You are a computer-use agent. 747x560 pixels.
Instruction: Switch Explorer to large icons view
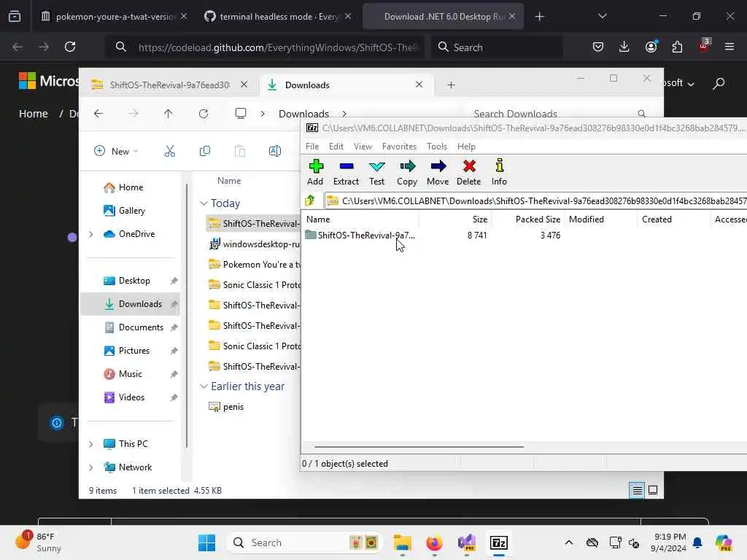(653, 490)
